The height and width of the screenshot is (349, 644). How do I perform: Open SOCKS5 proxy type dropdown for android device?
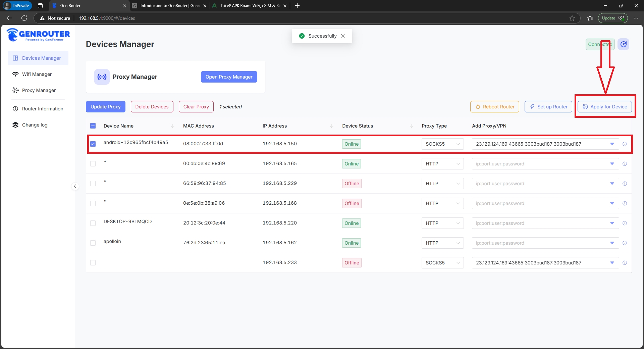442,144
